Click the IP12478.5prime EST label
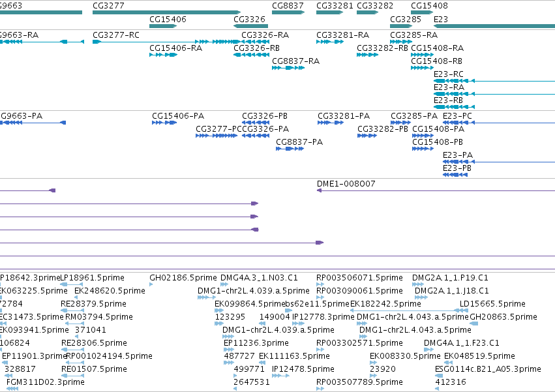Viewport: 555px width, 392px height. pos(303,369)
